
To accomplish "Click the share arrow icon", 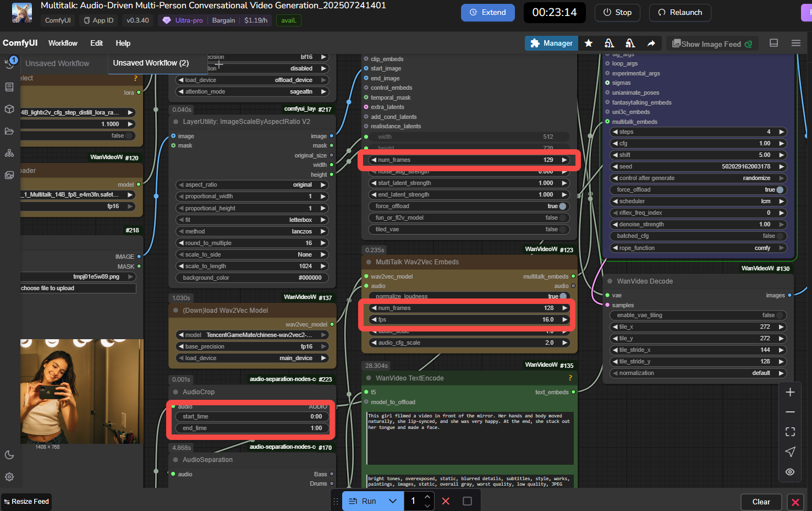I will pos(651,43).
